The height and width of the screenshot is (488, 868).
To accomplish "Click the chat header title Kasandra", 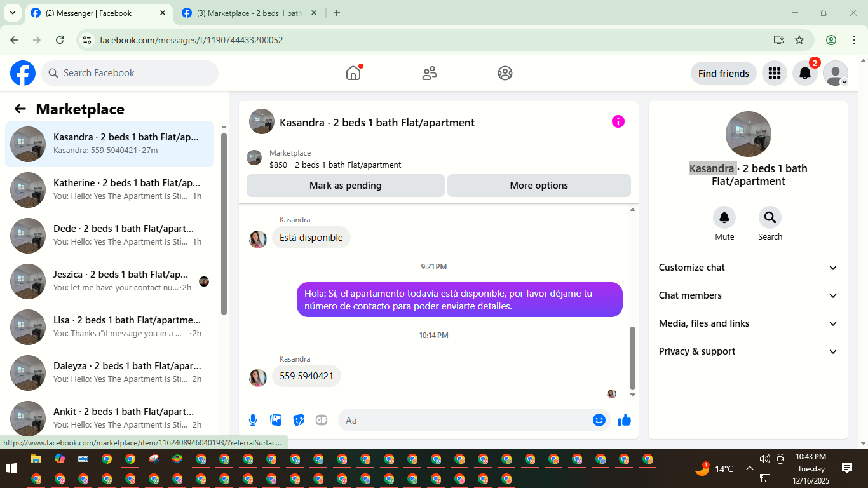I will [x=377, y=123].
